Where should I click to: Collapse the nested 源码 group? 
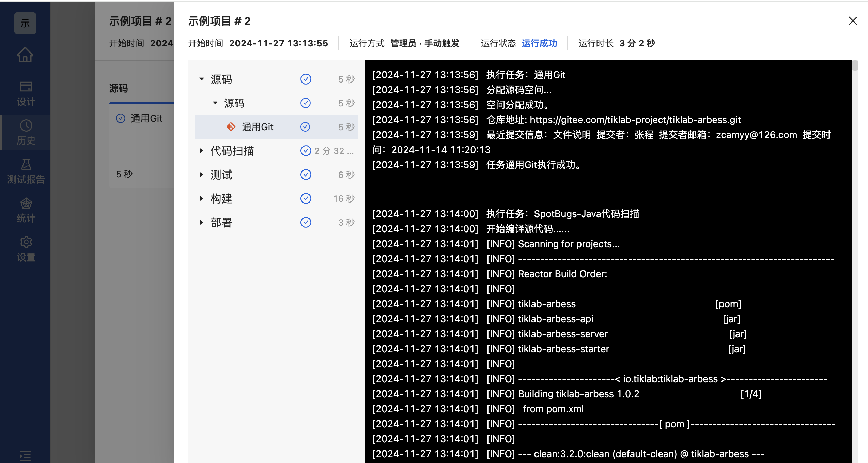[215, 103]
